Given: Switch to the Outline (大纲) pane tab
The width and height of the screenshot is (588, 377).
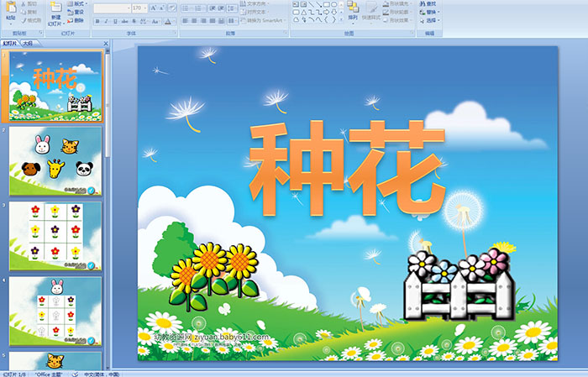Looking at the screenshot, I should pyautogui.click(x=28, y=44).
